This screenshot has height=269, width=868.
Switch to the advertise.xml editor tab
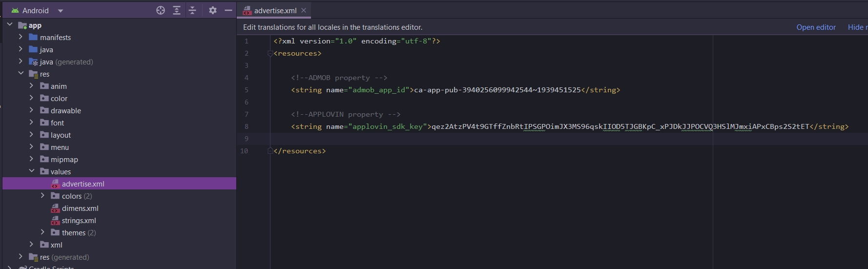tap(275, 11)
